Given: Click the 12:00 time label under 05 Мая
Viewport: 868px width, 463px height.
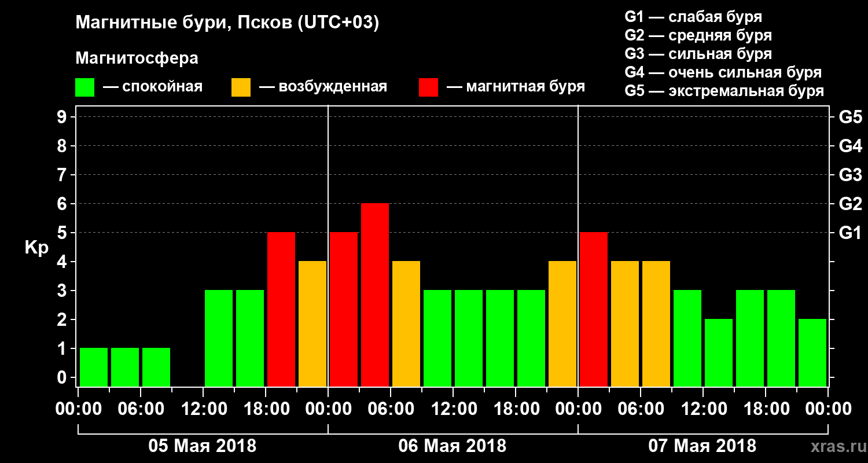Looking at the screenshot, I should 203,409.
